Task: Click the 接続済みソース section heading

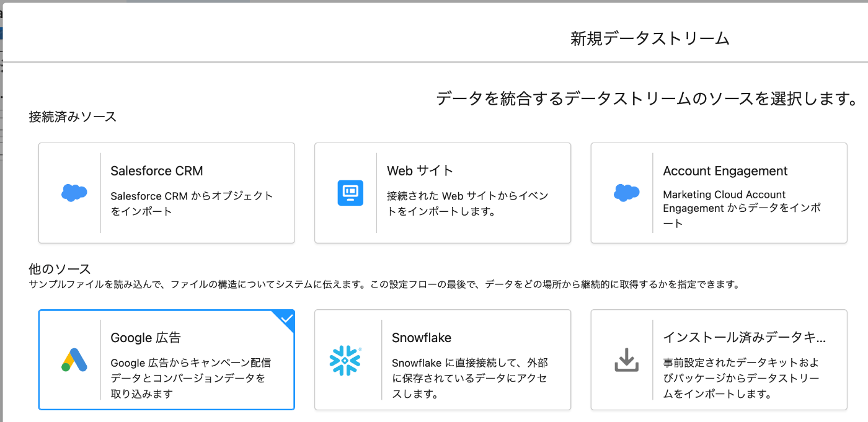Action: 73,116
